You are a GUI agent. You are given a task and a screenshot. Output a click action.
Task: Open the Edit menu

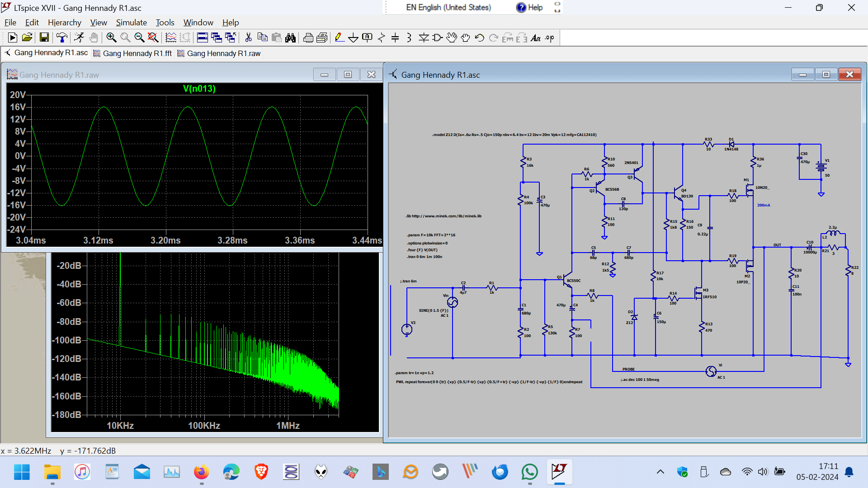pos(32,23)
